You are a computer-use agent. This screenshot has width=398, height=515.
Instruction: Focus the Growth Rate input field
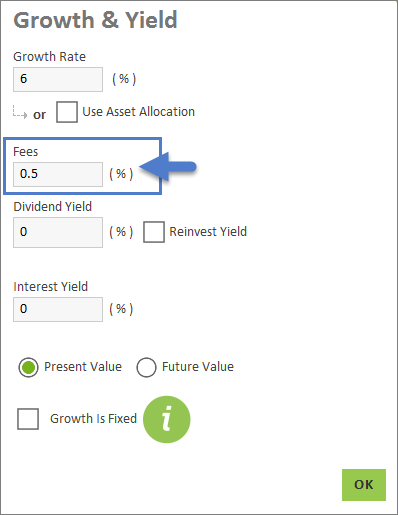coord(58,79)
